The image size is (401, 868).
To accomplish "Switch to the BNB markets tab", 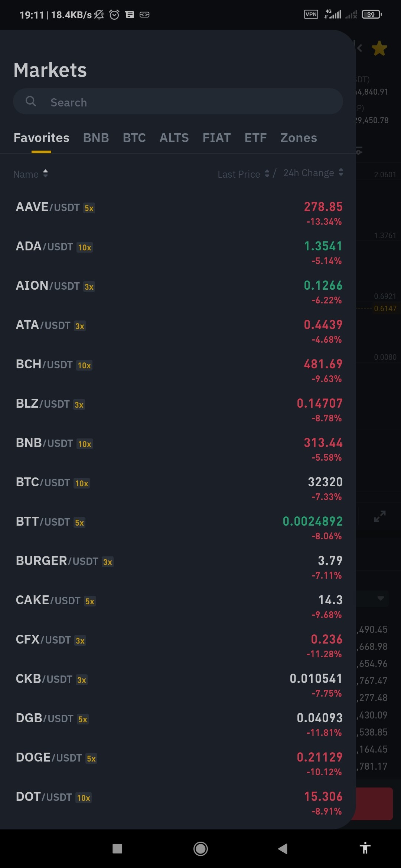I will pyautogui.click(x=96, y=138).
